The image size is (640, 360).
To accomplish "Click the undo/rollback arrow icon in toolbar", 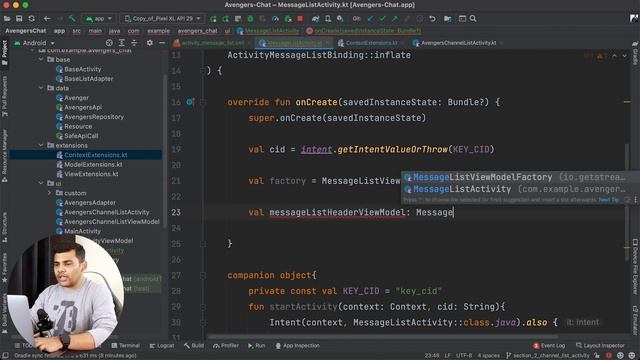I will (432, 19).
